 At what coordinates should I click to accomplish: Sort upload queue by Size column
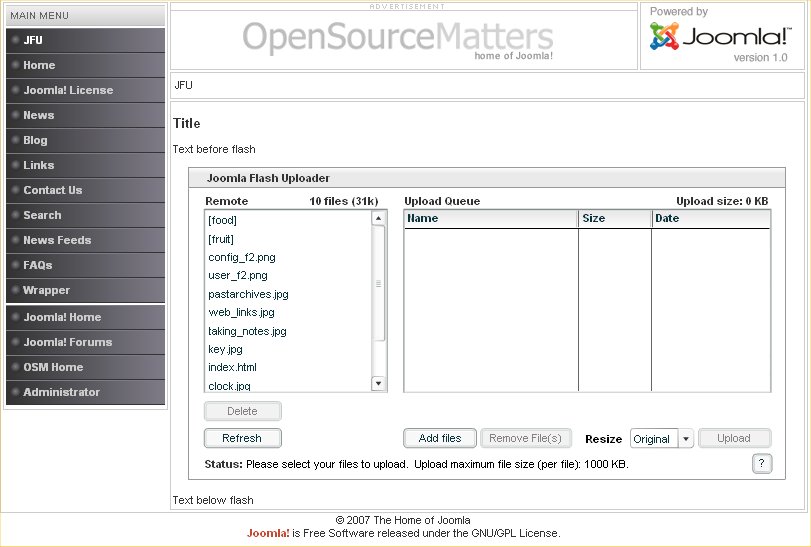click(x=614, y=219)
